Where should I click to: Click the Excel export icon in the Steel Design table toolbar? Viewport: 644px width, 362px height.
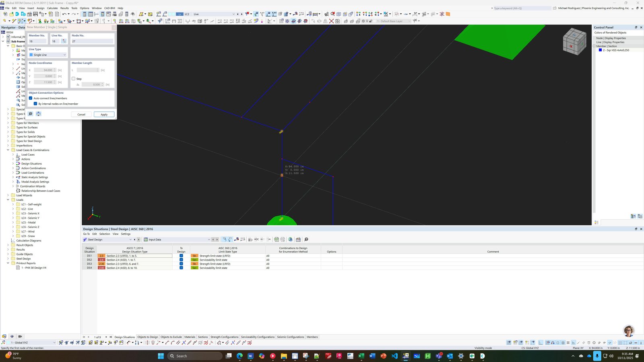click(277, 239)
